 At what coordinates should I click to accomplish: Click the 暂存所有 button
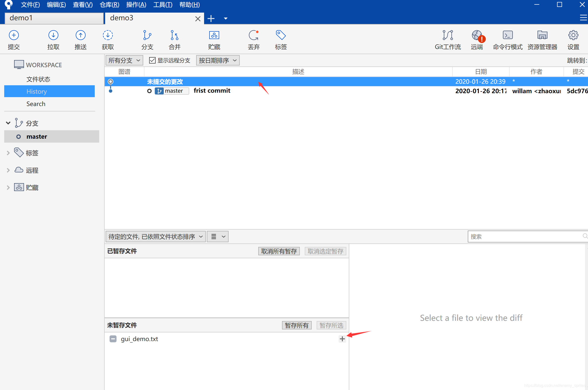[x=297, y=325]
